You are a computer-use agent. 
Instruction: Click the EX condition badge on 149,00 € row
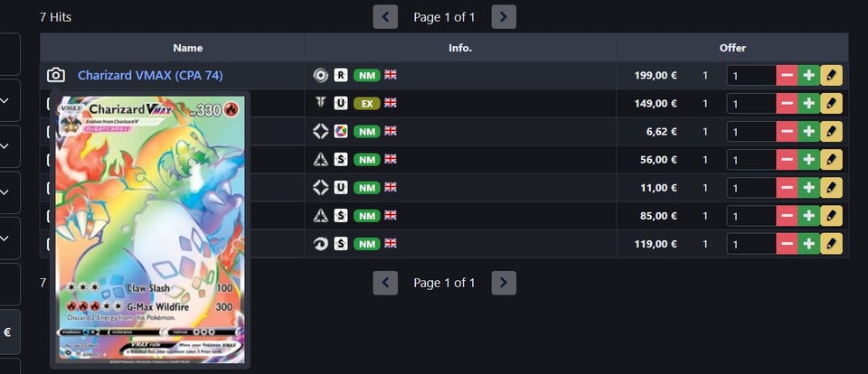(366, 104)
